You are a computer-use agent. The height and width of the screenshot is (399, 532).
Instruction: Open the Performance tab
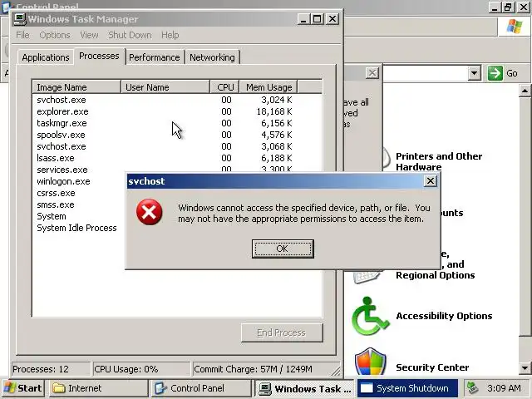point(155,57)
